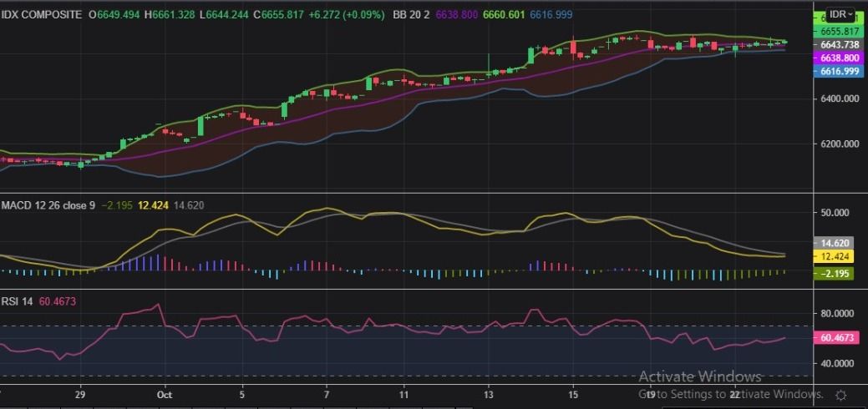
Task: Click the blue 6616.999 BB lower legend value
Action: (551, 16)
